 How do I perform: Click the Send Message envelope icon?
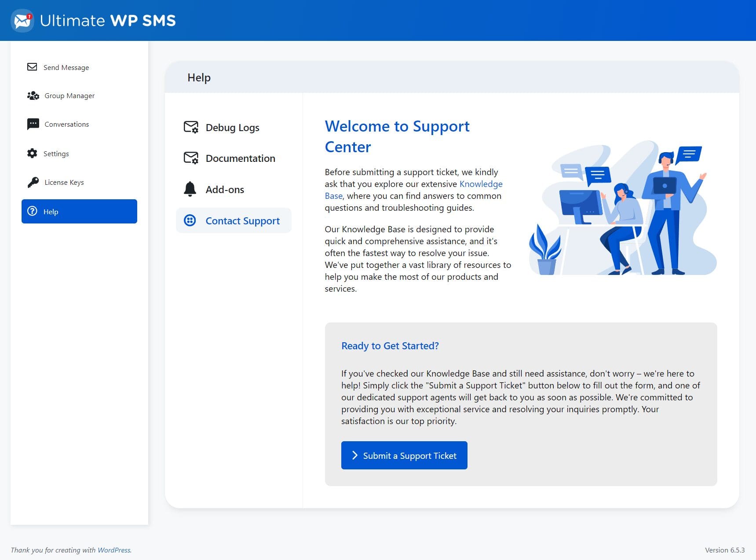coord(32,67)
